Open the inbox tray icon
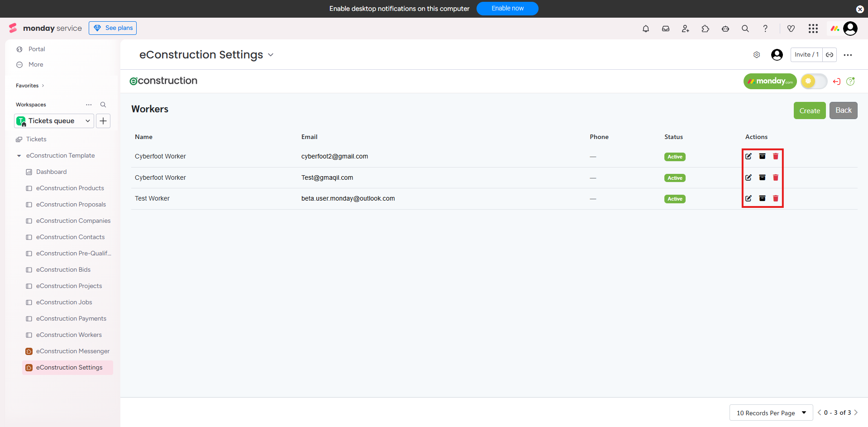 click(666, 29)
